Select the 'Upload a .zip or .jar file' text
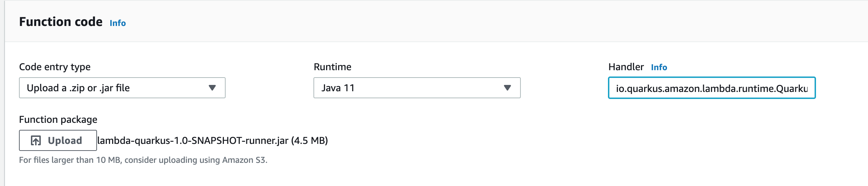 pyautogui.click(x=78, y=88)
